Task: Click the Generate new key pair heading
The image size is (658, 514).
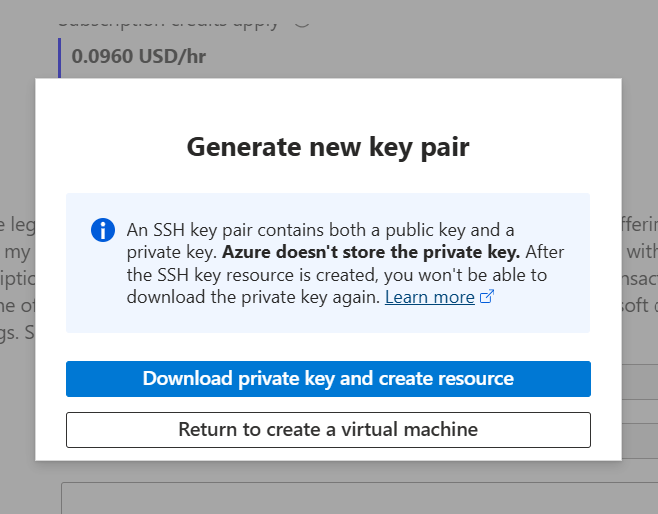Action: (328, 147)
